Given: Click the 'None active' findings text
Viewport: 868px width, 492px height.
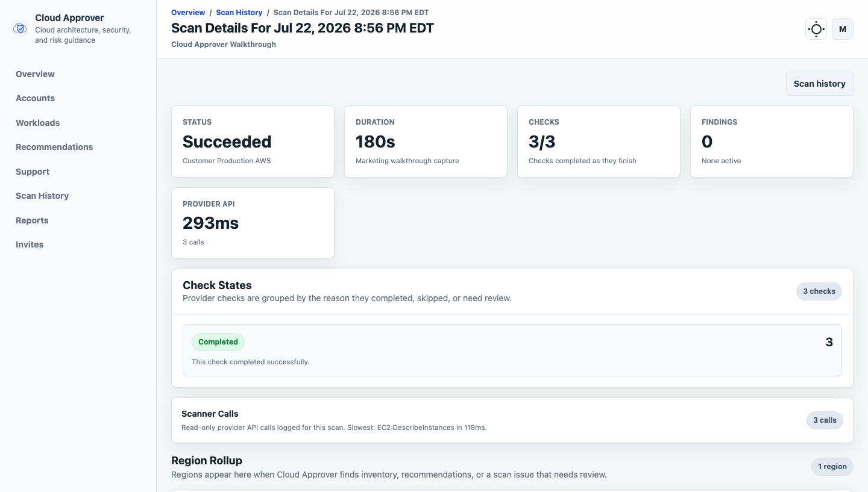Looking at the screenshot, I should tap(722, 161).
